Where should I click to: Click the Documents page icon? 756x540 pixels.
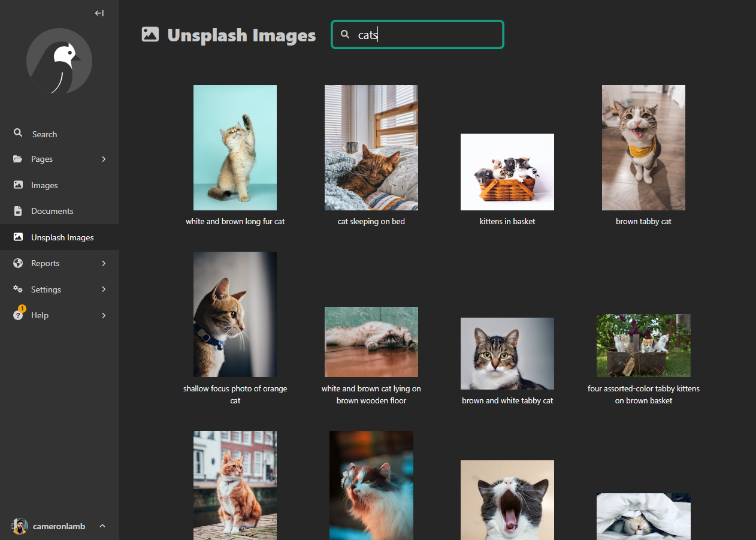coord(17,210)
